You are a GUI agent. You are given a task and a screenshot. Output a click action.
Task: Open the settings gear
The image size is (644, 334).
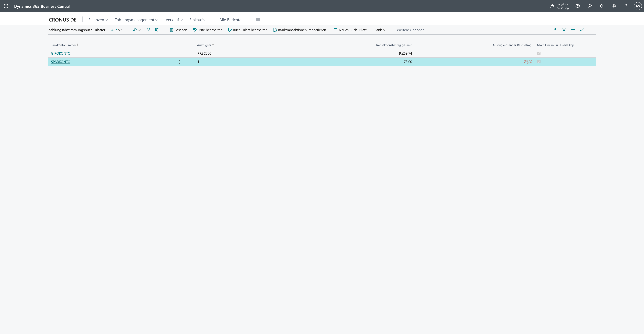(x=614, y=6)
